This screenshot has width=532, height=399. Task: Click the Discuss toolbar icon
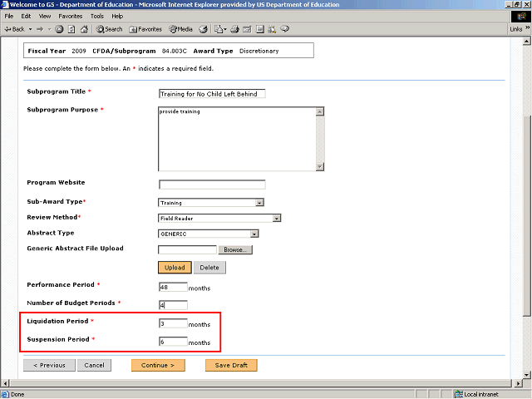click(260, 29)
